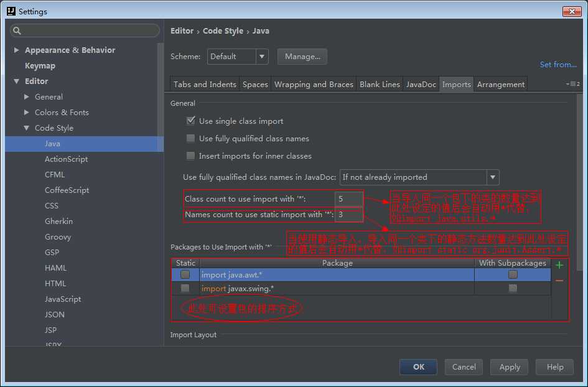Screen dimensions: 588x387
Task: Select Groovy code style
Action: pyautogui.click(x=58, y=237)
